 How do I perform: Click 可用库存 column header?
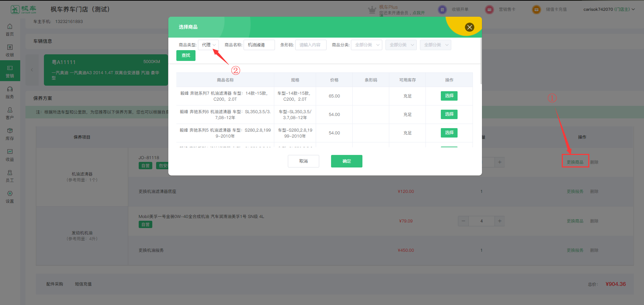(x=407, y=80)
